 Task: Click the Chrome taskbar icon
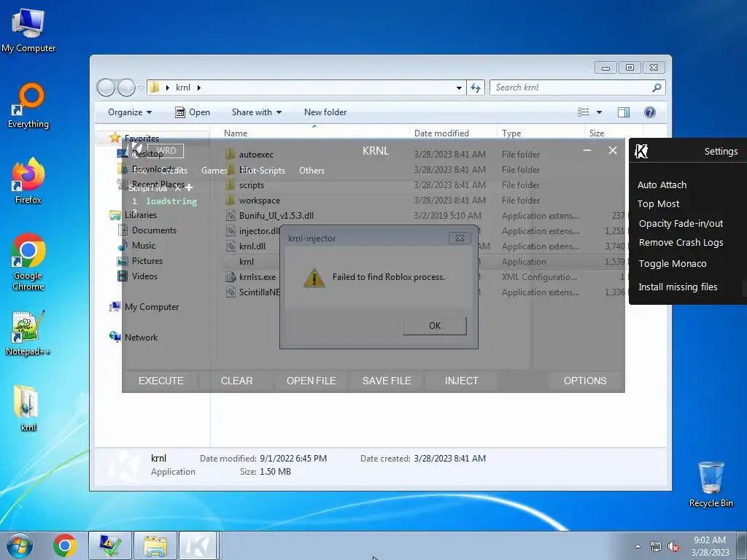(x=65, y=545)
